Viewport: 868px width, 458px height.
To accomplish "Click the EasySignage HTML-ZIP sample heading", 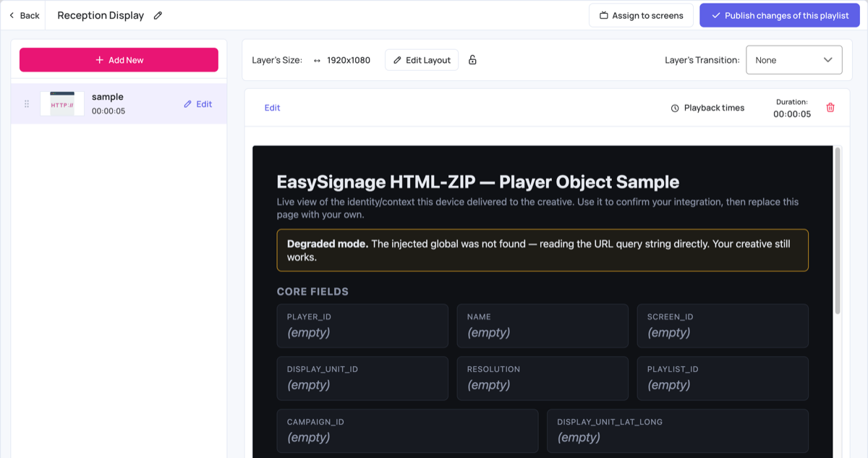I will [x=478, y=182].
